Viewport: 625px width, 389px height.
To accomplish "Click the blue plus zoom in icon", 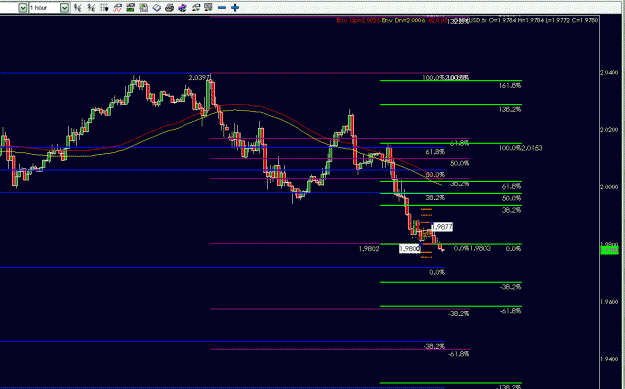I will (235, 8).
